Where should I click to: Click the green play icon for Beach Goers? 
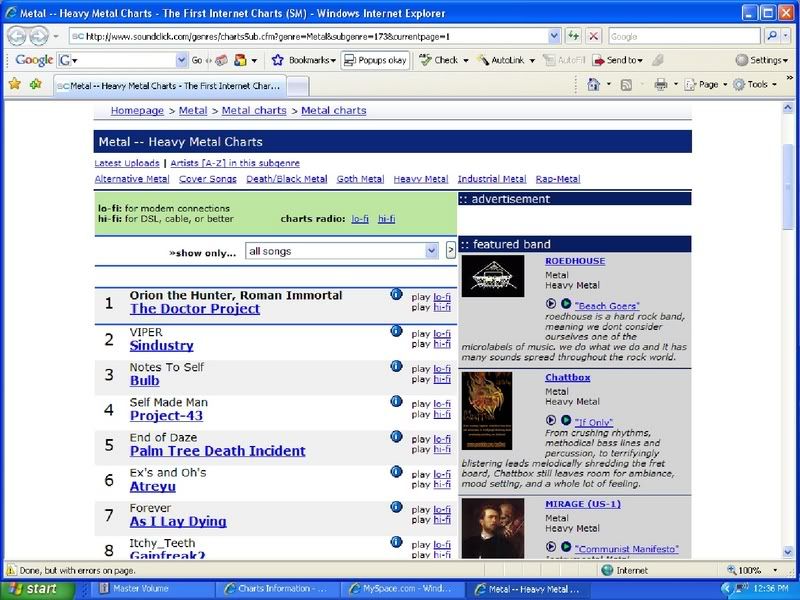coord(566,304)
